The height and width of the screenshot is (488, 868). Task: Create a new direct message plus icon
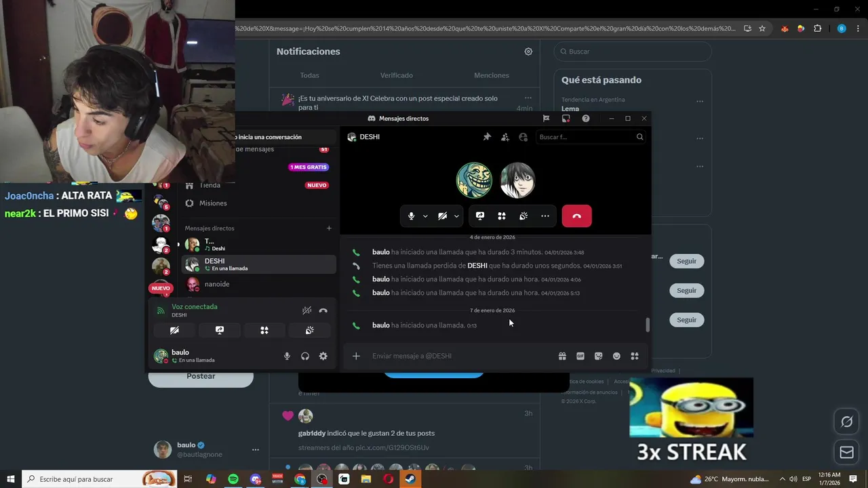point(329,228)
